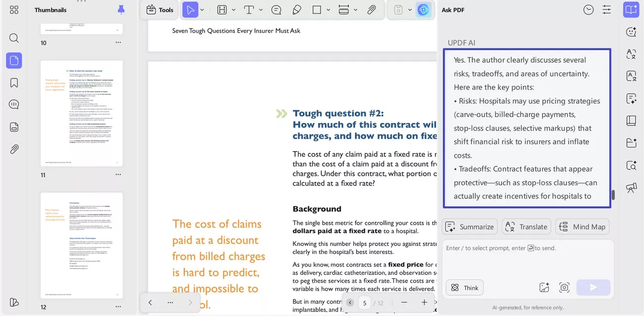This screenshot has width=644, height=316.
Task: Click the Summarize button
Action: [x=470, y=227]
